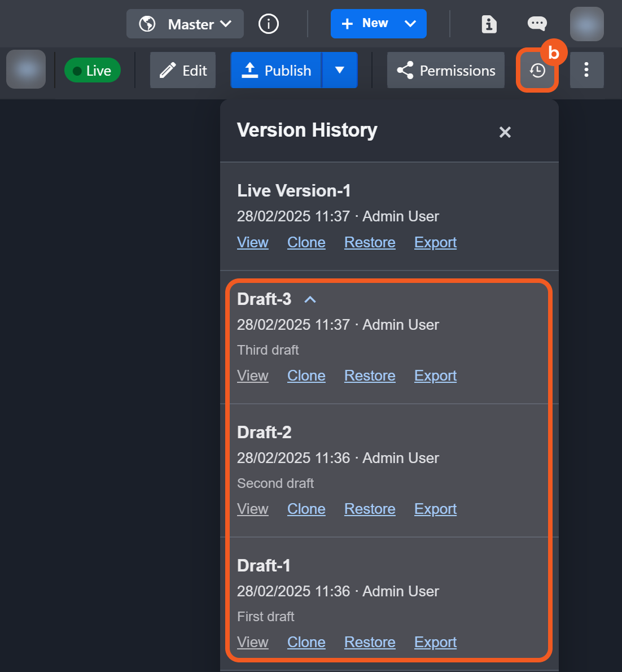Open the Master site dropdown
This screenshot has height=672, width=622.
click(x=185, y=24)
